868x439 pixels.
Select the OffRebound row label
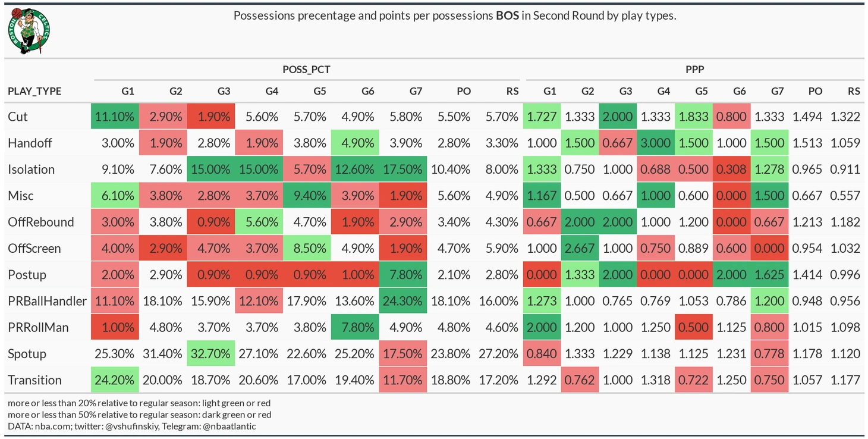tap(41, 222)
